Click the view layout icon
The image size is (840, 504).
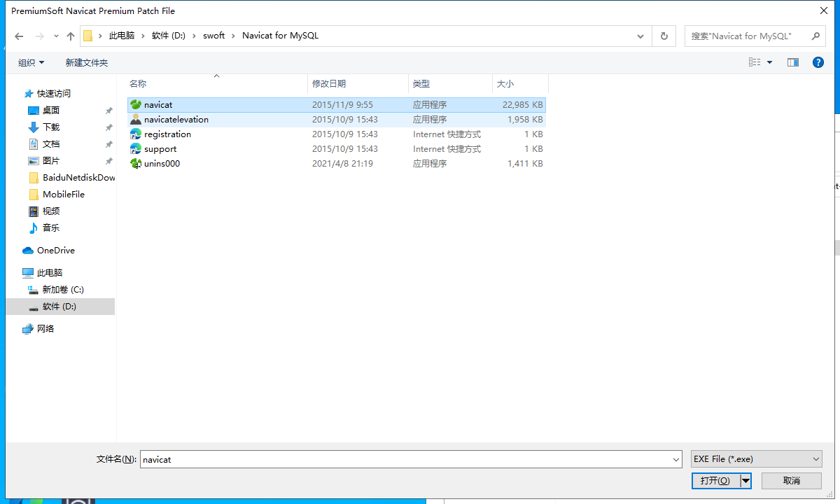[755, 62]
